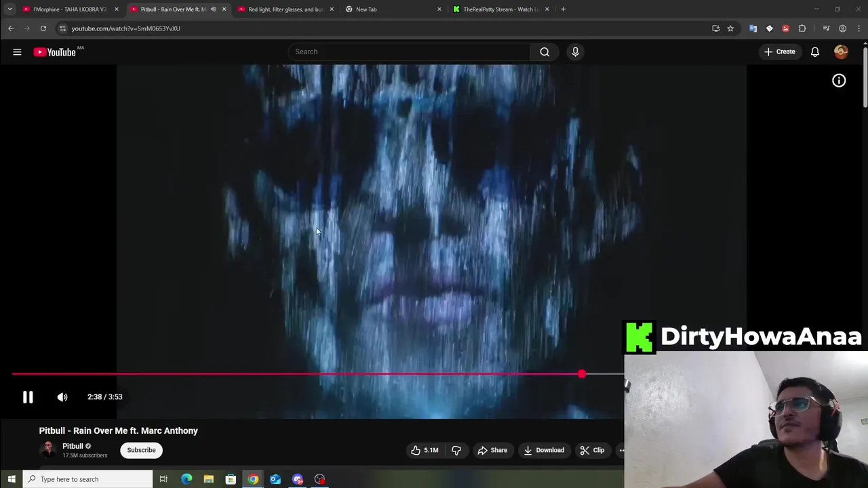This screenshot has height=488, width=868.
Task: Click the Windows taskbar search box
Action: [x=87, y=479]
